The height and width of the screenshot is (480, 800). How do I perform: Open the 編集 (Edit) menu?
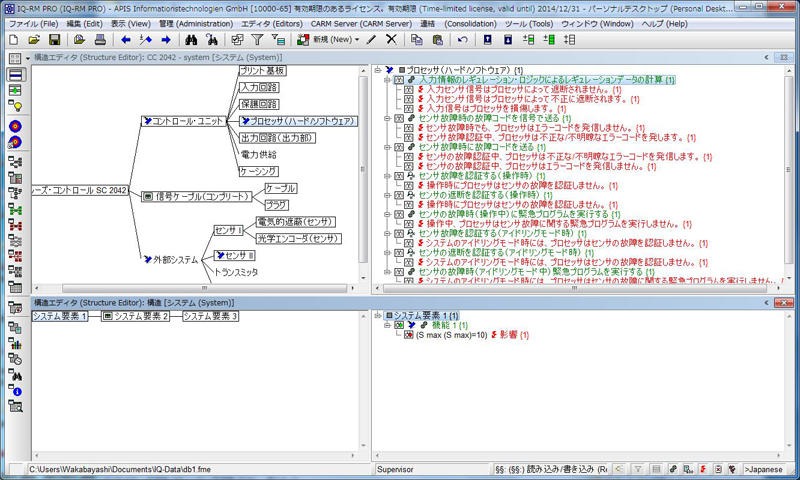(x=85, y=24)
